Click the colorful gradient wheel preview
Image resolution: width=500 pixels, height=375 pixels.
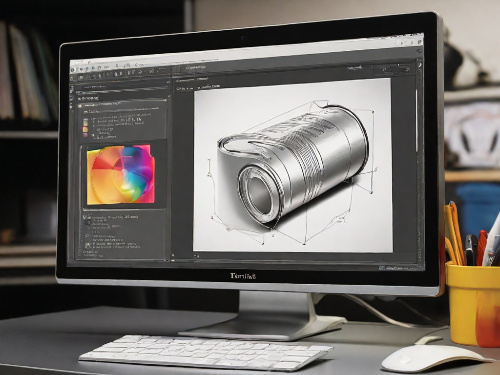coord(121,175)
